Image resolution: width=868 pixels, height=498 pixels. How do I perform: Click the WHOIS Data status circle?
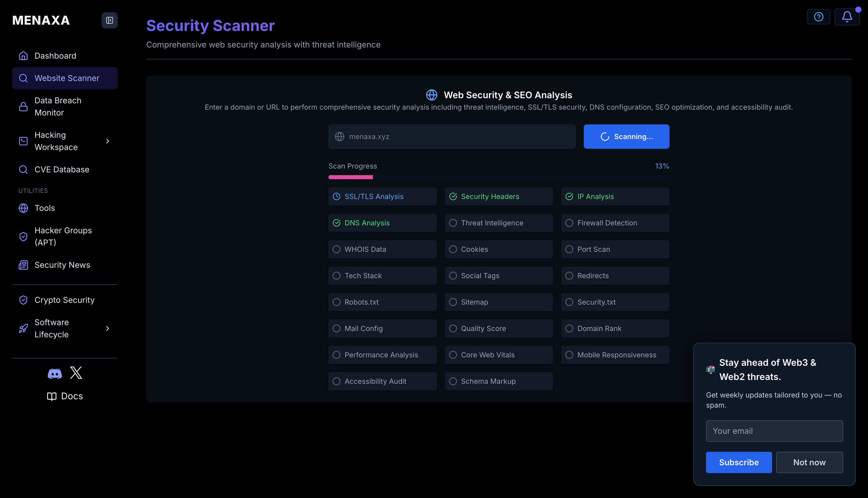[337, 249]
